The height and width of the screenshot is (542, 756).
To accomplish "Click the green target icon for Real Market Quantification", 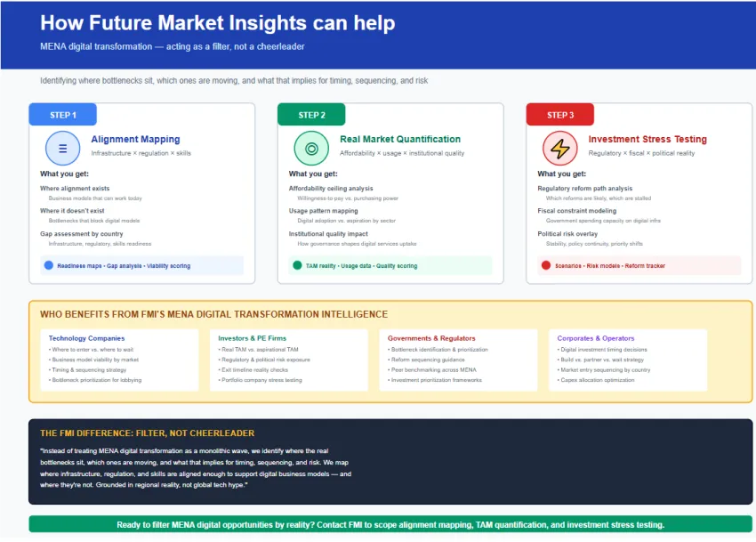I will (x=311, y=149).
